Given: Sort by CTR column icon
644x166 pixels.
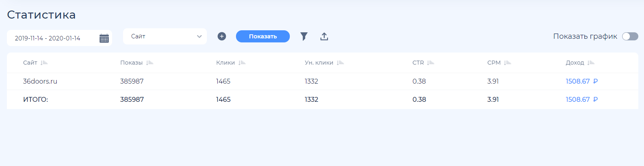Looking at the screenshot, I should click(431, 63).
